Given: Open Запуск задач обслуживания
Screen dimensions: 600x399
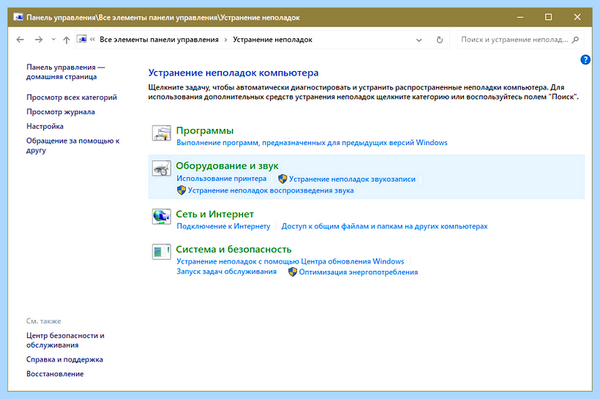Looking at the screenshot, I should pos(226,272).
